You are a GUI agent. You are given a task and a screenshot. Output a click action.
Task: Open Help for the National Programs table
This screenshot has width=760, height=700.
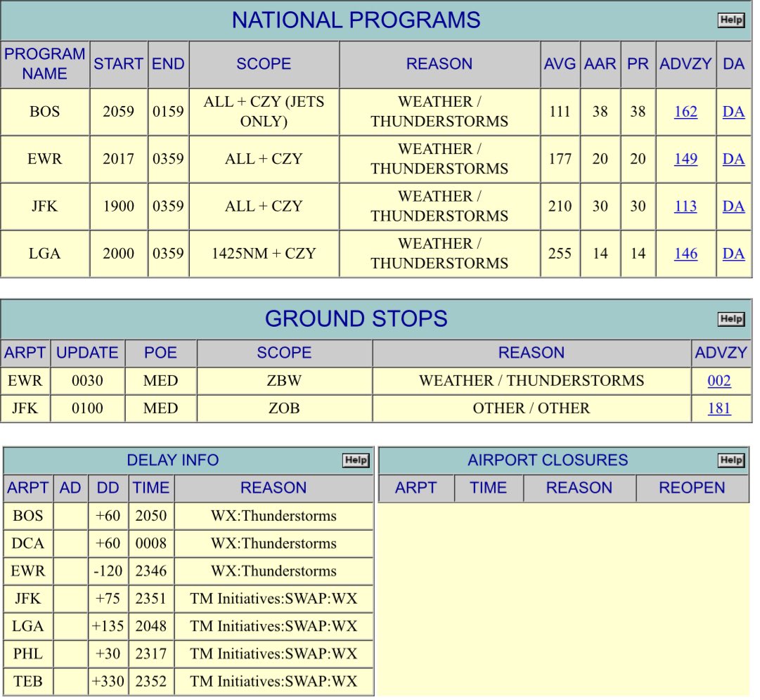[x=731, y=20]
